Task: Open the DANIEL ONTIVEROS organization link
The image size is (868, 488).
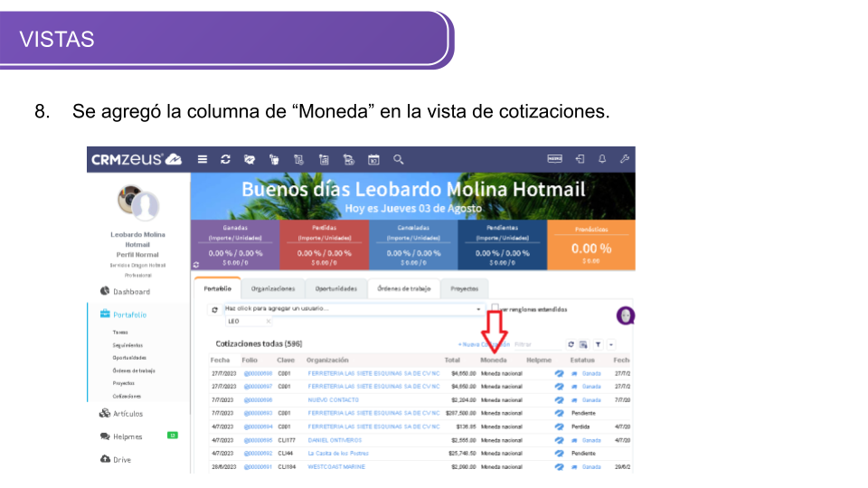Action: pyautogui.click(x=335, y=440)
